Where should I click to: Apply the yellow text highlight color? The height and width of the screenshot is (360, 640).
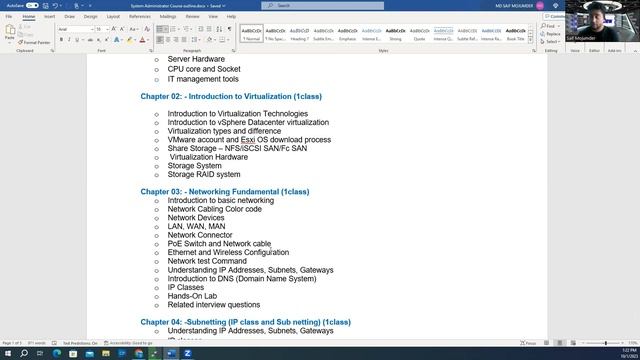(x=129, y=40)
